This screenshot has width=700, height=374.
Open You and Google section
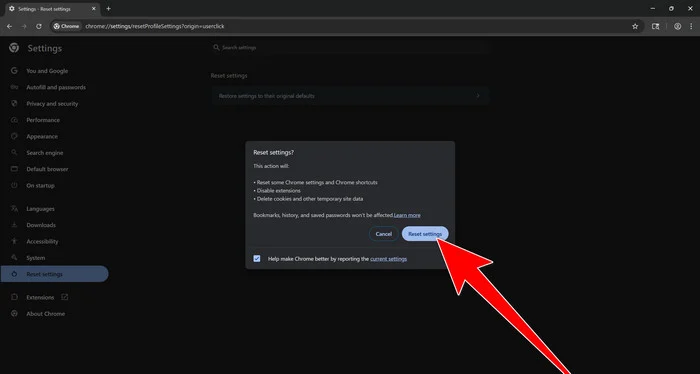pos(47,71)
